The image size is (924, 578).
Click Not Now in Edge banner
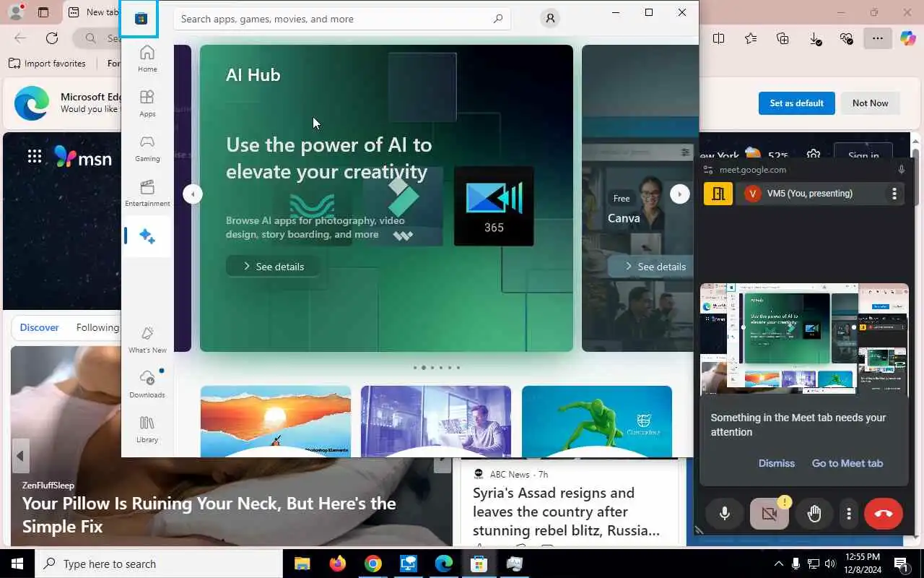point(870,103)
